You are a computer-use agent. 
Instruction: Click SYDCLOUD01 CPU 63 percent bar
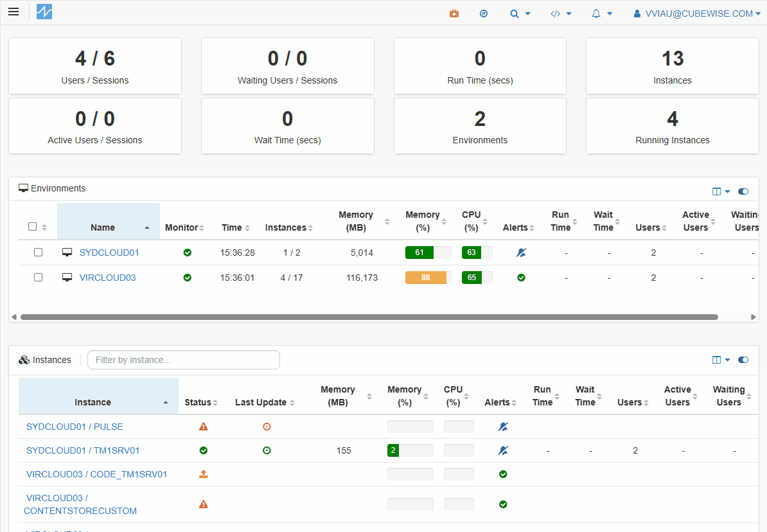[x=477, y=253]
